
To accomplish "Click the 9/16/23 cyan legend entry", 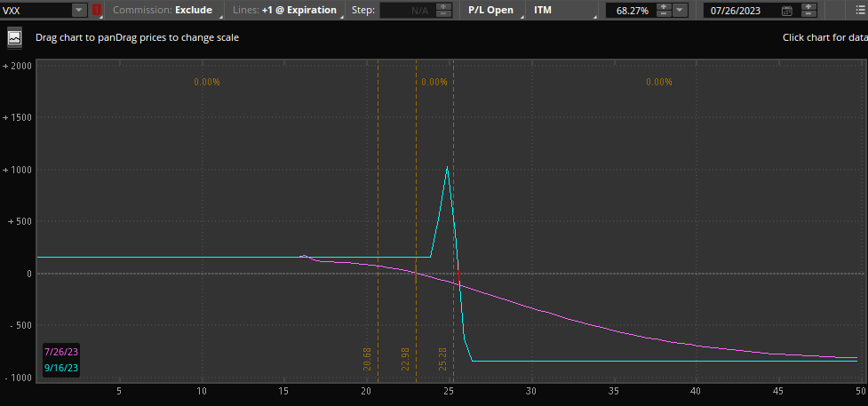I will [x=60, y=367].
